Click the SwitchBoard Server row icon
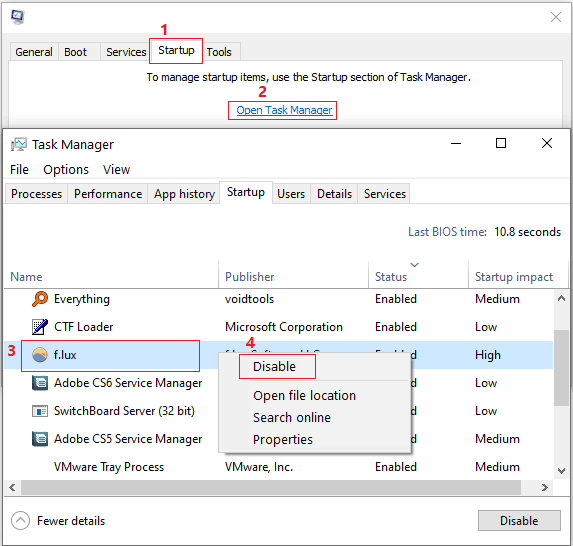The width and height of the screenshot is (573, 546). (x=40, y=411)
